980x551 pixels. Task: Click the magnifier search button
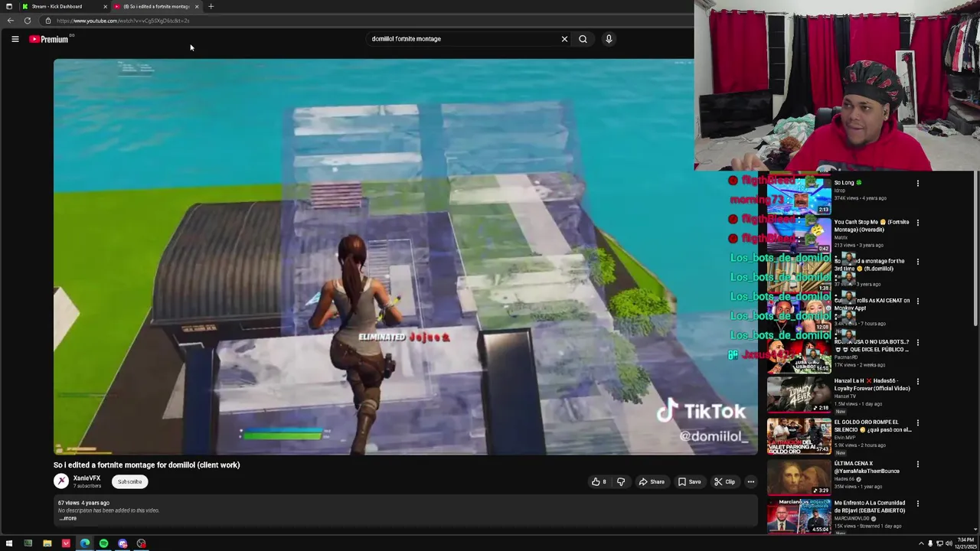[583, 39]
